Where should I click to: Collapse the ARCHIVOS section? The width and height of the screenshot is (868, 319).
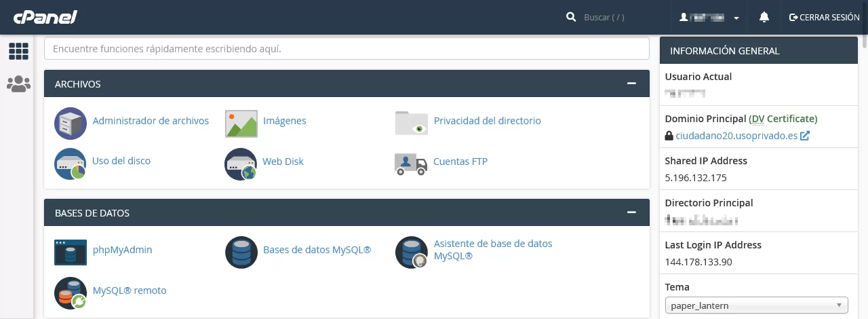click(631, 83)
